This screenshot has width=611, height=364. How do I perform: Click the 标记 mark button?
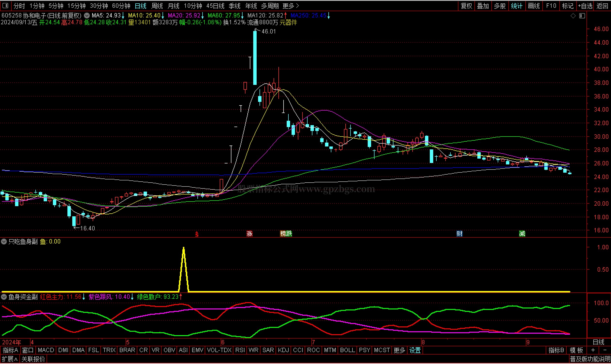tap(568, 6)
